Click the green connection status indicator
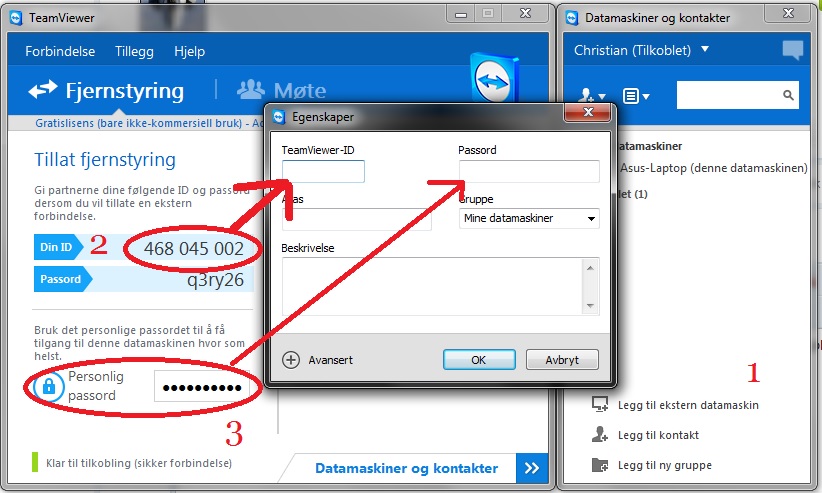 [x=35, y=462]
